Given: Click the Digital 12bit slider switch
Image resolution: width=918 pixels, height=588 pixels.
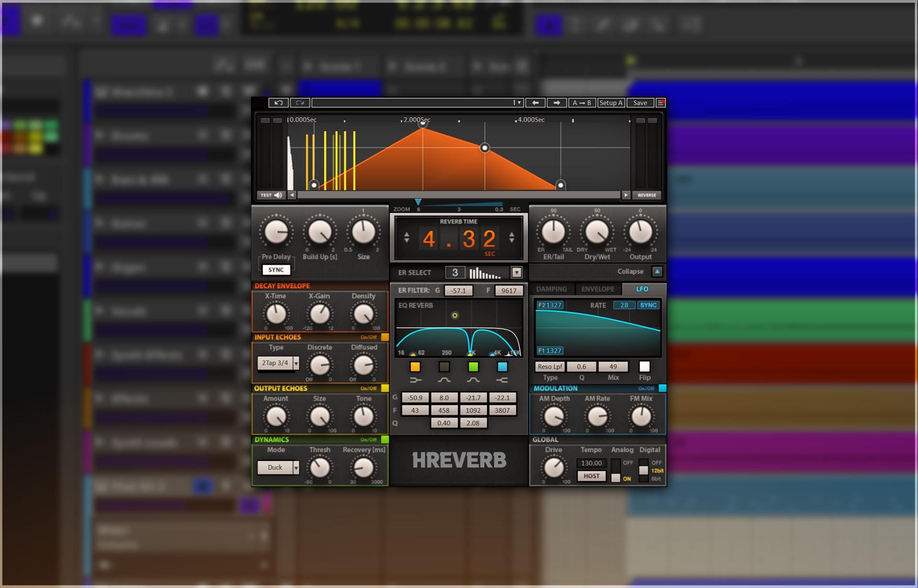Looking at the screenshot, I should coord(644,471).
